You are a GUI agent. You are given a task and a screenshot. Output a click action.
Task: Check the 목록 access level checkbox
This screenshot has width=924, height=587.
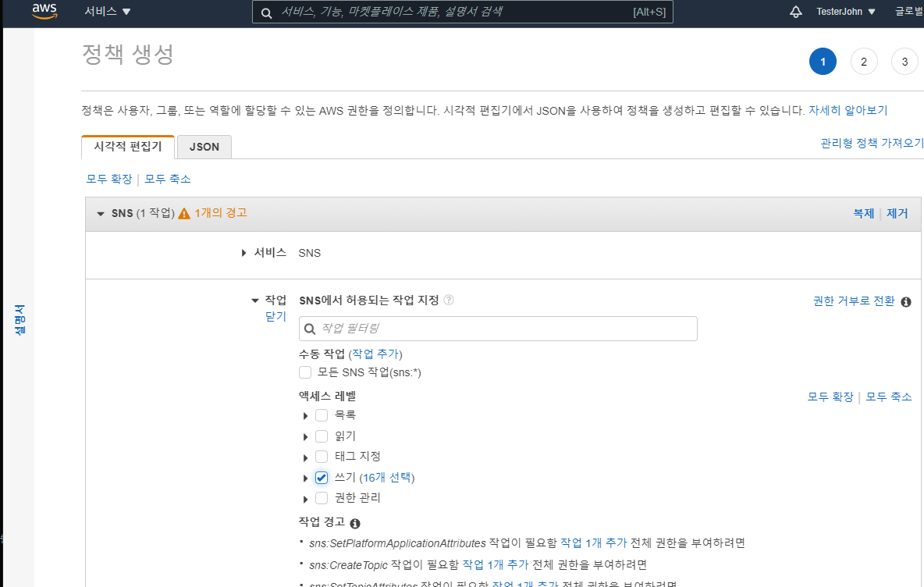(322, 415)
